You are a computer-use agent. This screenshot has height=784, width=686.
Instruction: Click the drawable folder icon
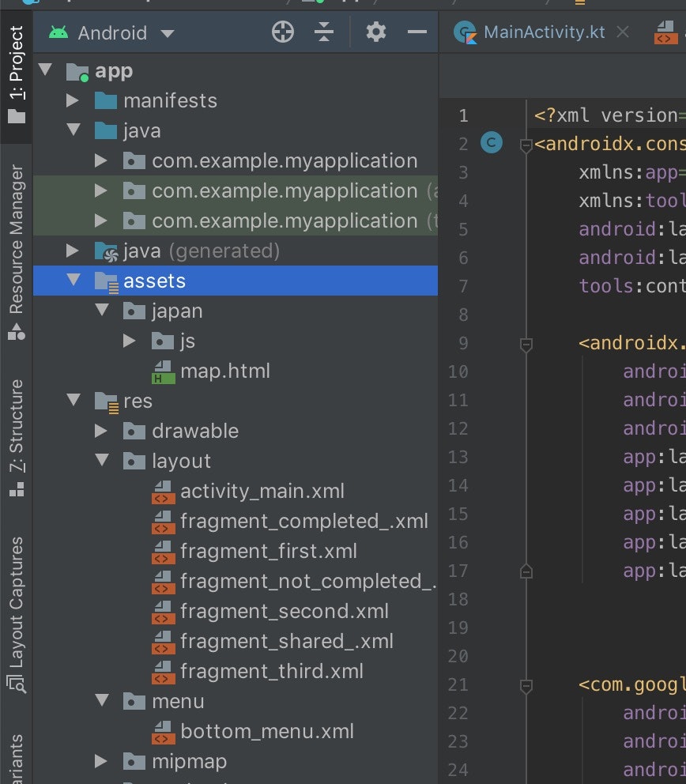(x=134, y=431)
